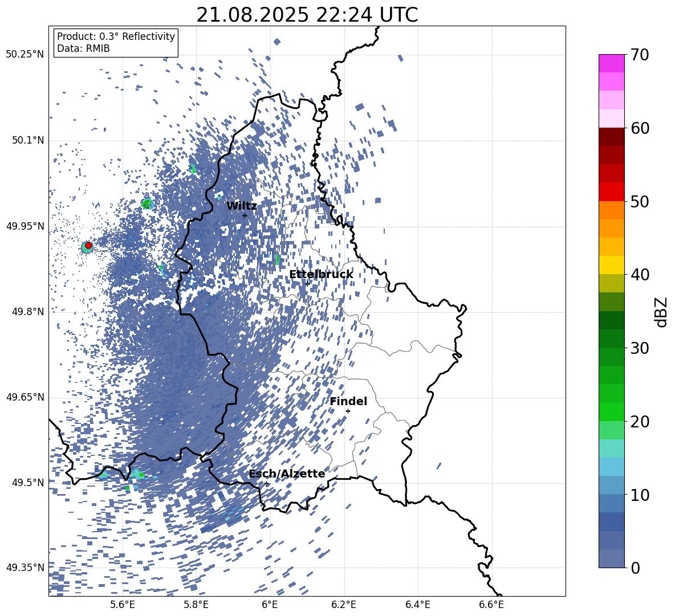This screenshot has height=616, width=675.
Task: Click the 49.65°N latitude label
Action: click(25, 397)
